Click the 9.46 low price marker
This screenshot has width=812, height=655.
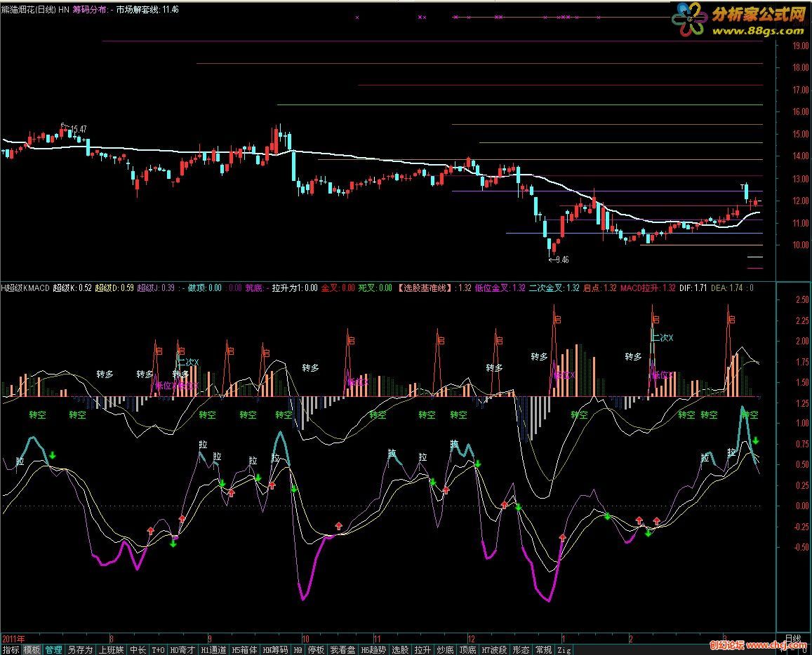tap(562, 259)
